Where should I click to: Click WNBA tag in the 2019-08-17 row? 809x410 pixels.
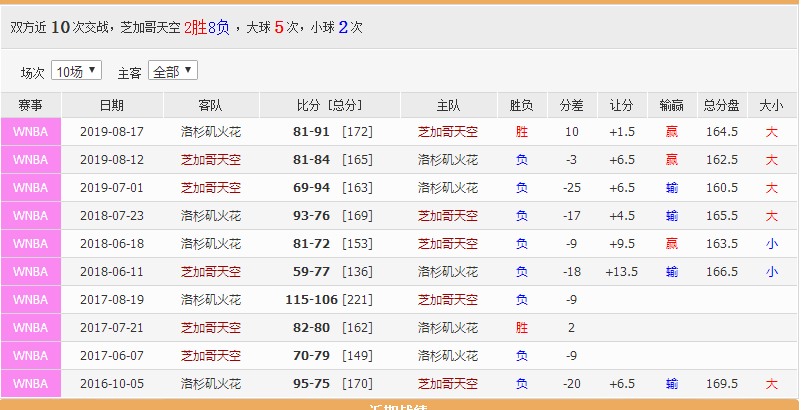31,132
